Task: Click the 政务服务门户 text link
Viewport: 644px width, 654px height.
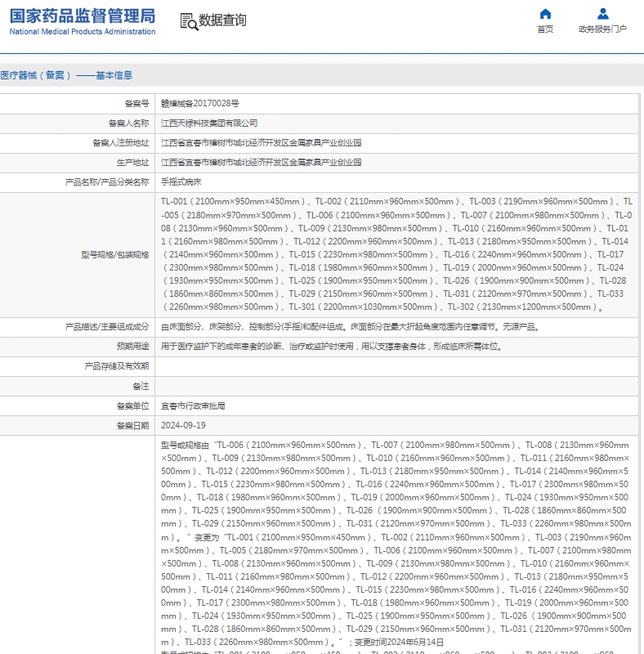Action: point(602,29)
